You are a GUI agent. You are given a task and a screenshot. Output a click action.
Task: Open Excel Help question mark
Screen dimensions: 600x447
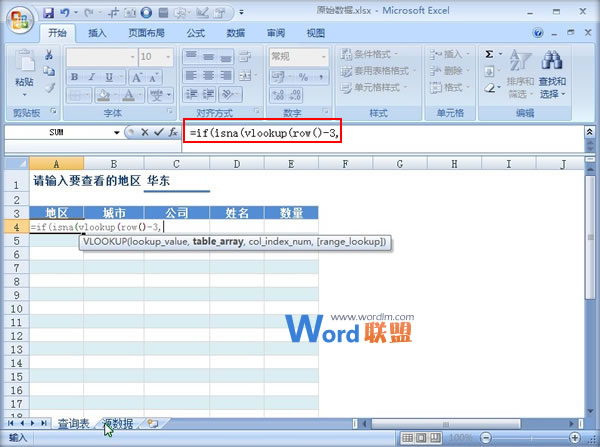coord(538,33)
